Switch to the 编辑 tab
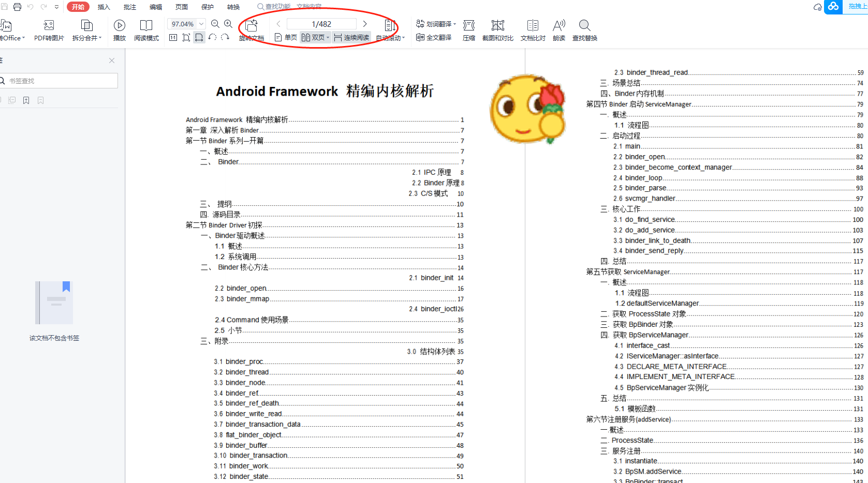868x483 pixels. [x=156, y=7]
